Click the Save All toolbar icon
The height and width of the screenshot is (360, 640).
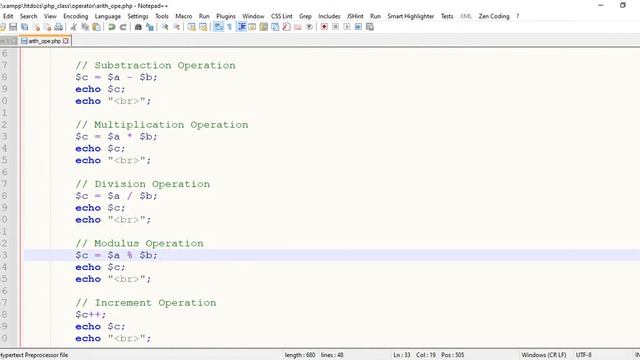pos(24,27)
